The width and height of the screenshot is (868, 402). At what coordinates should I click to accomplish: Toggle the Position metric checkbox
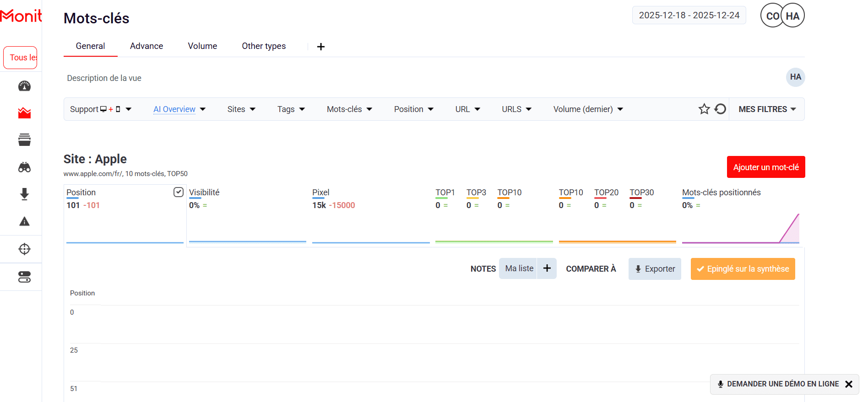point(179,192)
